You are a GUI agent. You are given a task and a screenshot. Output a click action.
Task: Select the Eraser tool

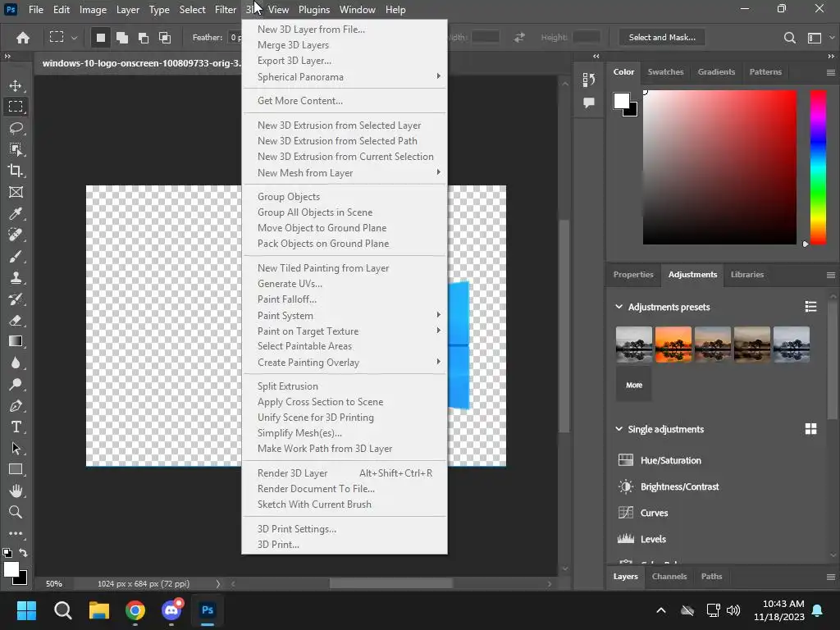pos(16,321)
